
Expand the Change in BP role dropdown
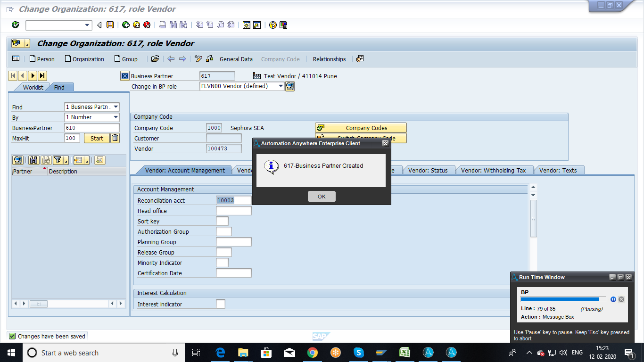coord(281,86)
